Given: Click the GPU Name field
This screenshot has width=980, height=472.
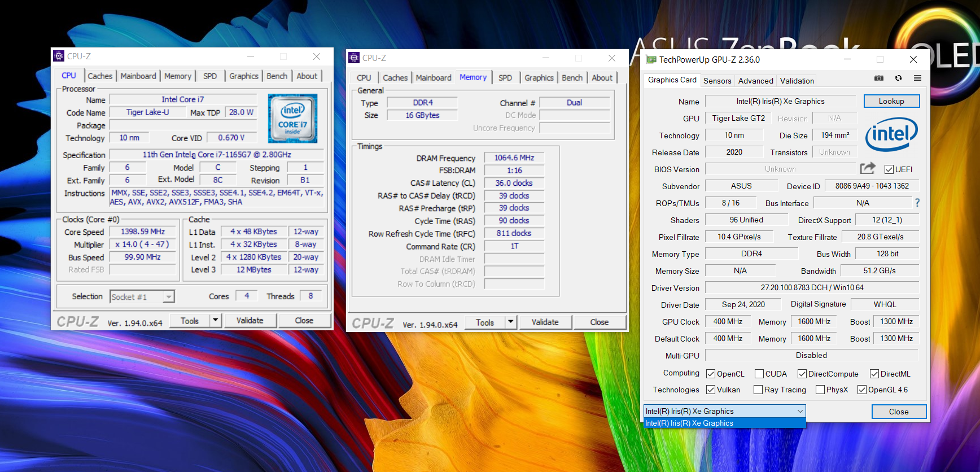Looking at the screenshot, I should click(781, 101).
